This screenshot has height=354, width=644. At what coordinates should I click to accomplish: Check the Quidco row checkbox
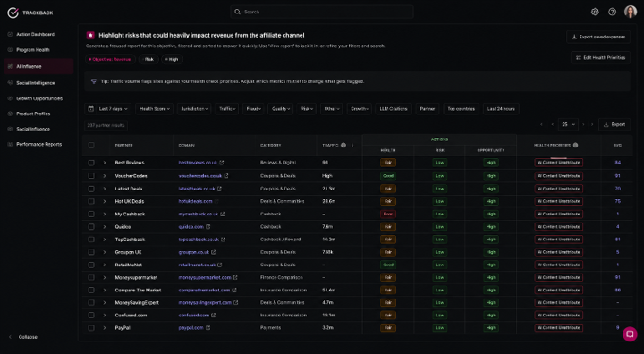coord(91,227)
